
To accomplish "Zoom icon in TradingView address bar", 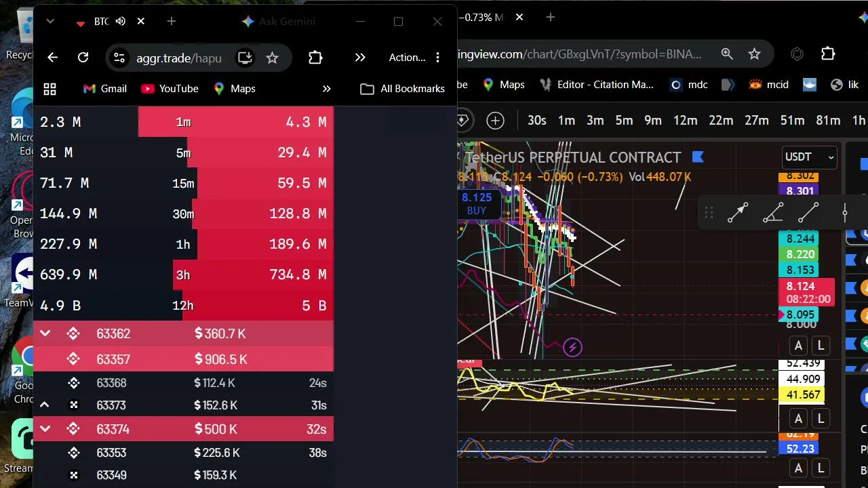I will coord(727,54).
